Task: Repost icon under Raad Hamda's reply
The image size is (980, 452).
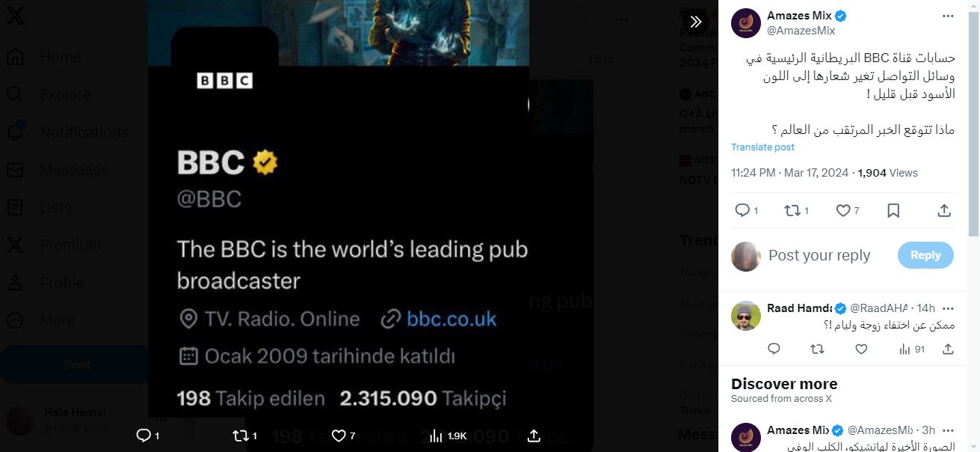Action: tap(818, 349)
